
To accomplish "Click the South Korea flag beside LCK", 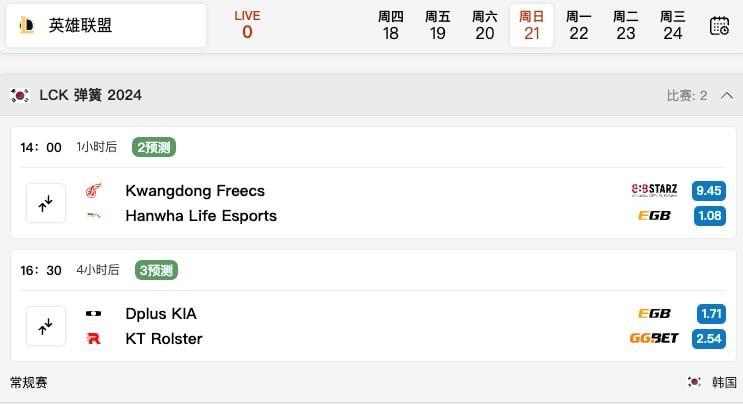I will click(19, 95).
